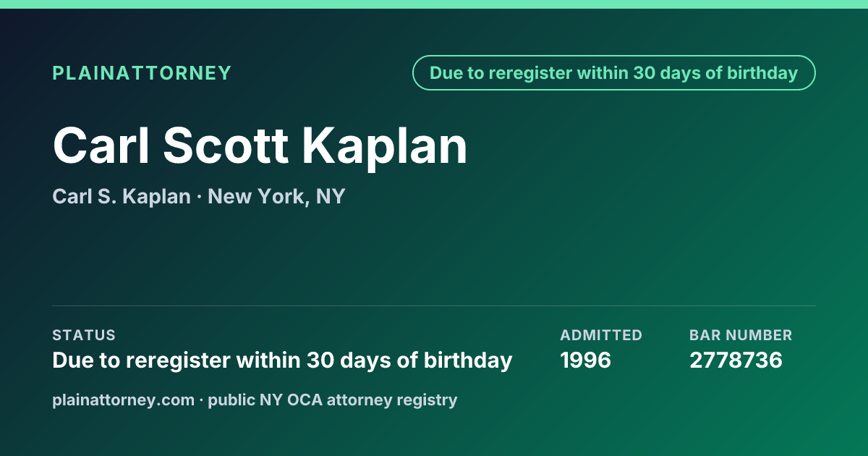This screenshot has width=868, height=456.
Task: Click the horizontal divider line above STATUS
Action: (x=434, y=305)
